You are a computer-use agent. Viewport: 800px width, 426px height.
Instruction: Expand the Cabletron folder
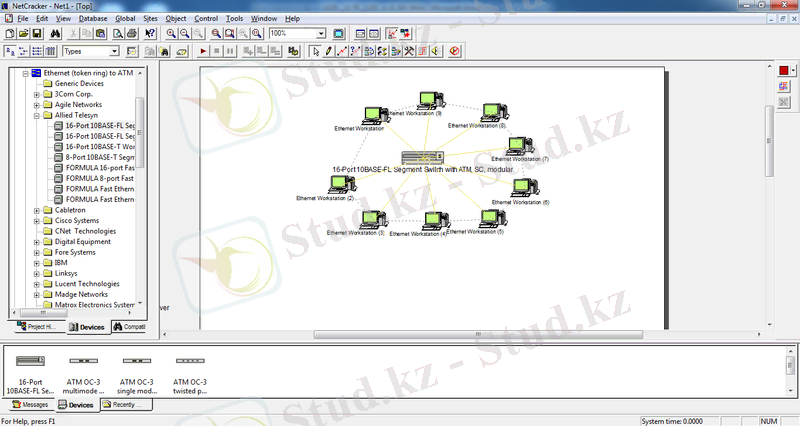37,211
